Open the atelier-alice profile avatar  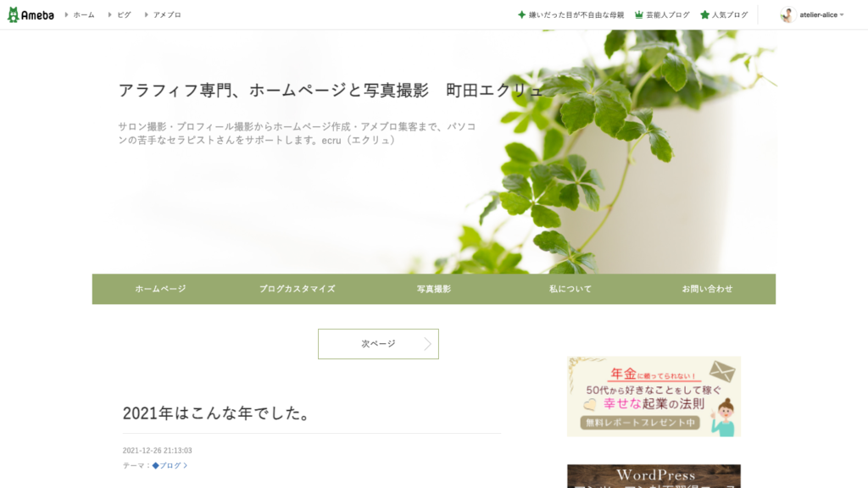[x=787, y=15]
